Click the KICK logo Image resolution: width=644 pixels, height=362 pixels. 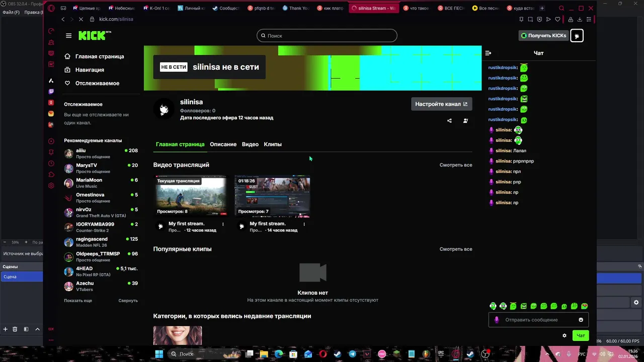pos(94,35)
